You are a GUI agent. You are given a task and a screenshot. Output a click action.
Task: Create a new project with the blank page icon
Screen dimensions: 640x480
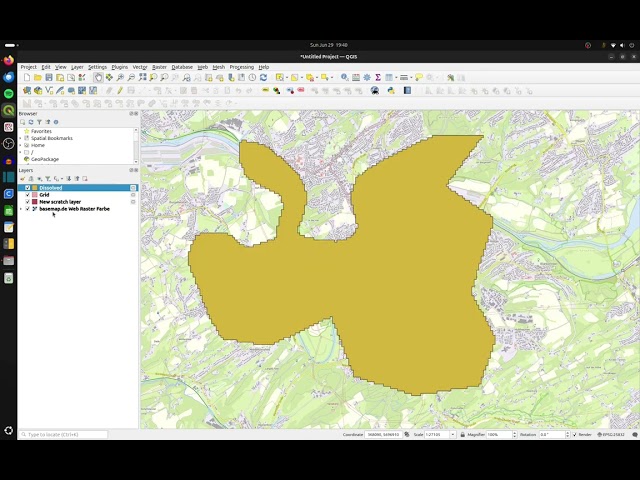[x=27, y=78]
